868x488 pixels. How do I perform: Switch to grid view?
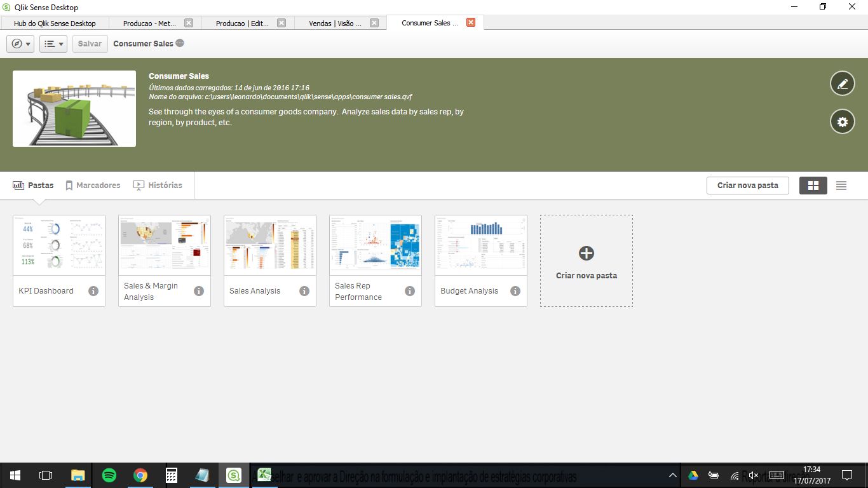pos(813,186)
